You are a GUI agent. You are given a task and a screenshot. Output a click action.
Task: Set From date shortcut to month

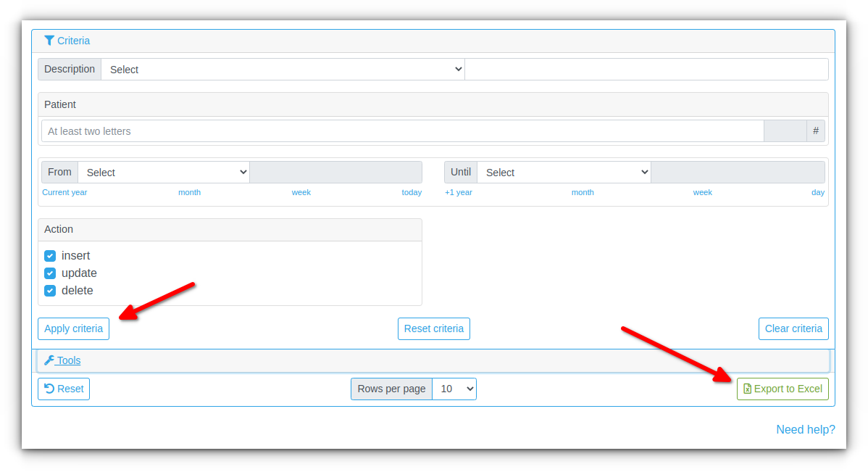coord(189,192)
